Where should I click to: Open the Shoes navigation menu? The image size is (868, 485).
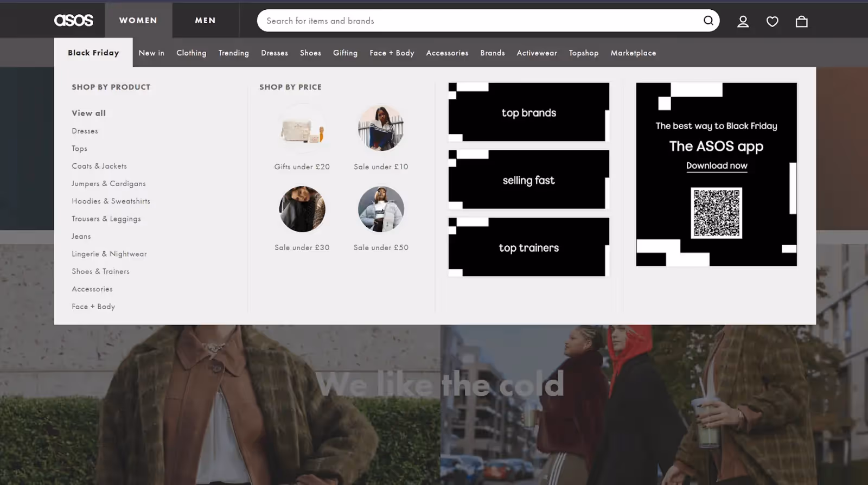(311, 53)
